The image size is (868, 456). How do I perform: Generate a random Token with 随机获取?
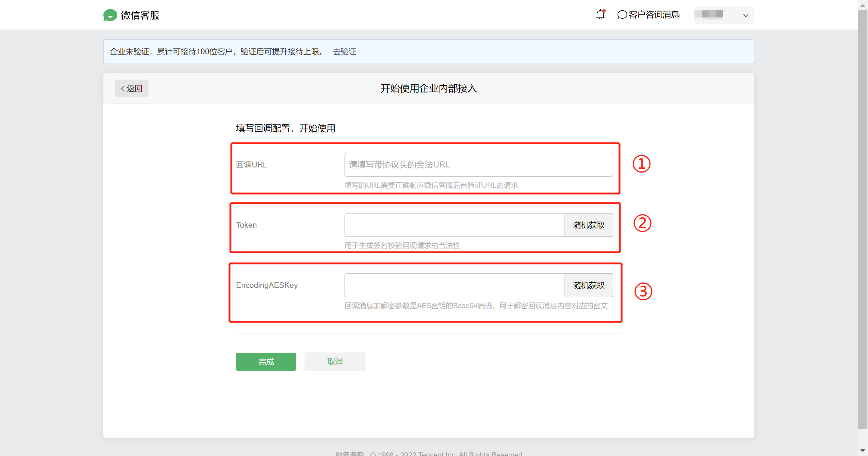588,225
